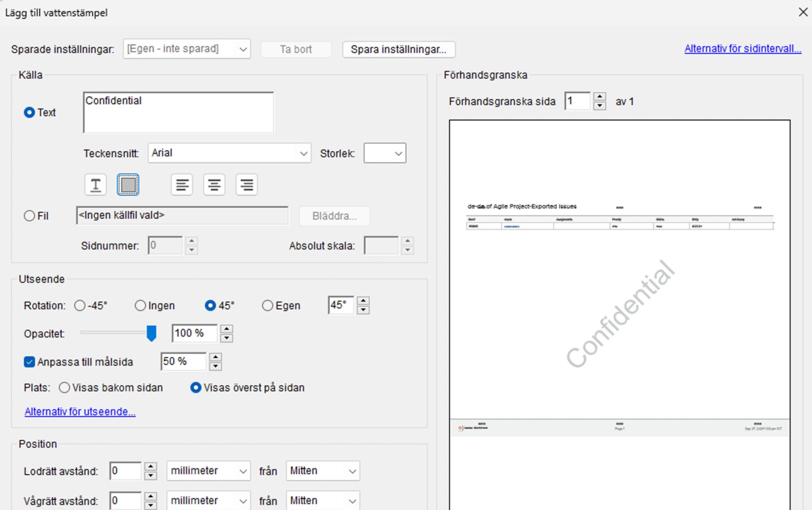Click the underline text formatting icon

96,185
